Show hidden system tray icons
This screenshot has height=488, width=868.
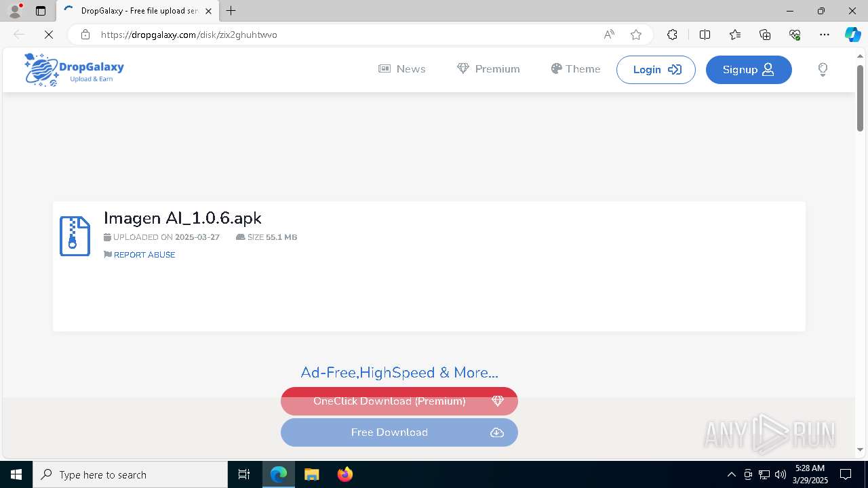pos(731,474)
